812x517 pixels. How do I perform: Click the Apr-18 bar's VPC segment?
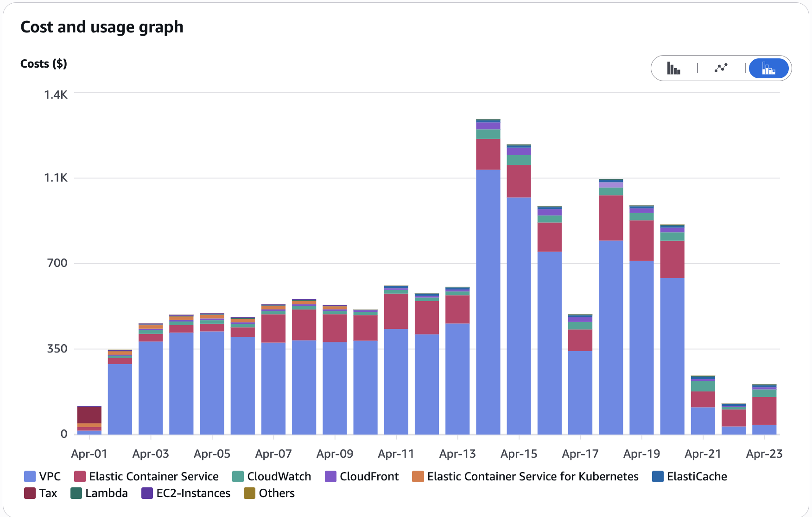[611, 337]
